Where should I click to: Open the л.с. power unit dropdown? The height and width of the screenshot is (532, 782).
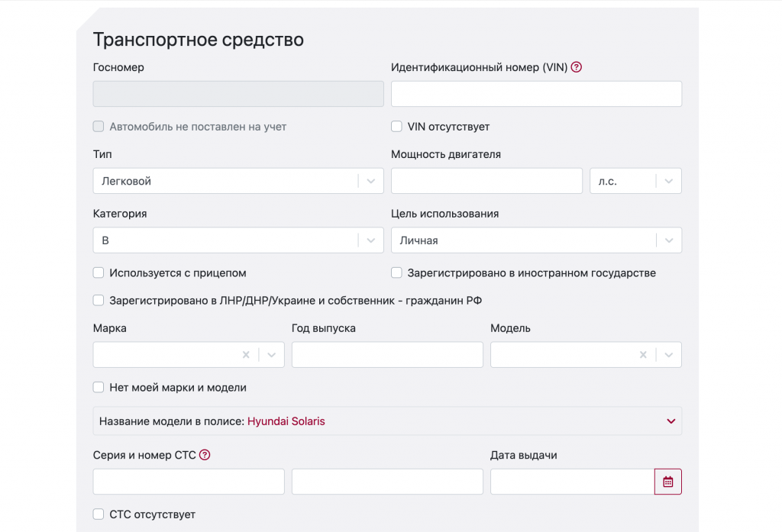tap(668, 182)
